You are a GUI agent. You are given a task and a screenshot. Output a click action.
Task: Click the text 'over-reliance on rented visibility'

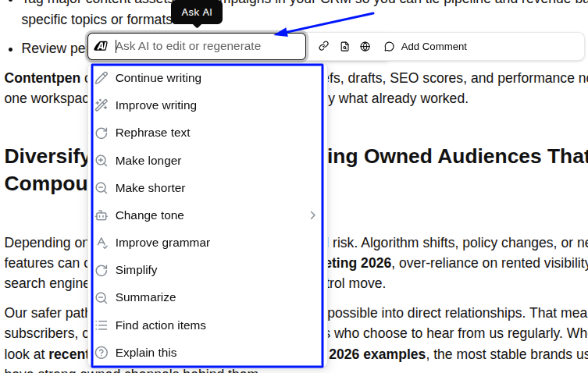pyautogui.click(x=494, y=263)
